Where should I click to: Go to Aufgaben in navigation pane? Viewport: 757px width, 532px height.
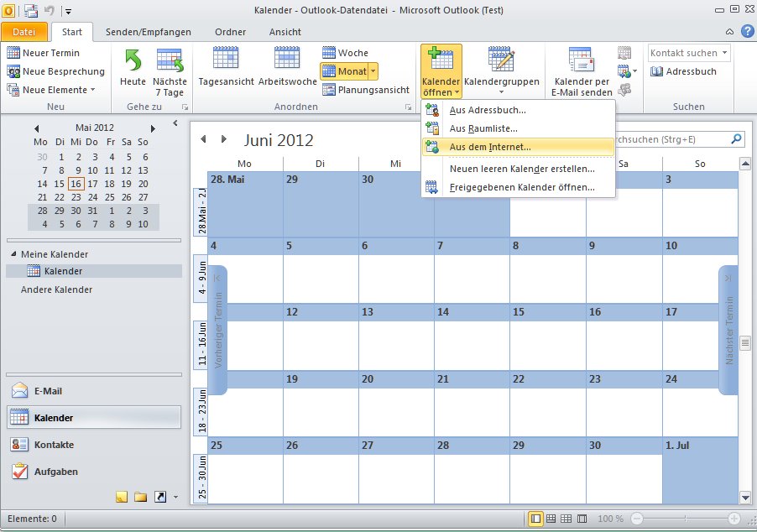click(x=55, y=472)
